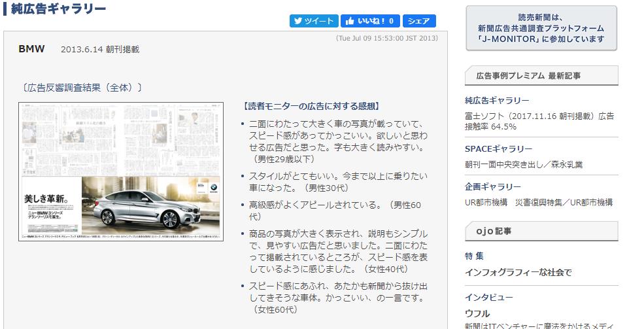
Task: Select the comment ending （男性29歳以下）
Action: point(338,141)
